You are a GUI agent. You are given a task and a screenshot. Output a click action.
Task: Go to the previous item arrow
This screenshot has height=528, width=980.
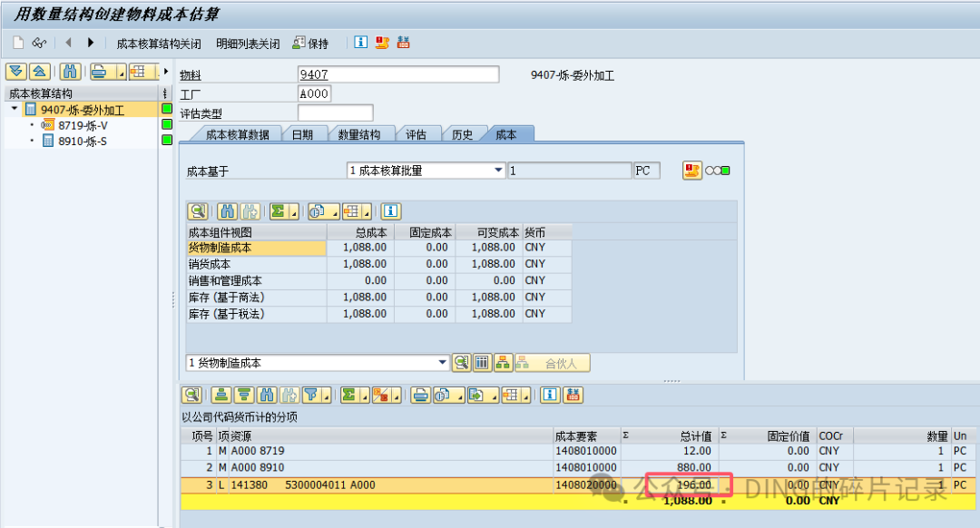[x=68, y=43]
